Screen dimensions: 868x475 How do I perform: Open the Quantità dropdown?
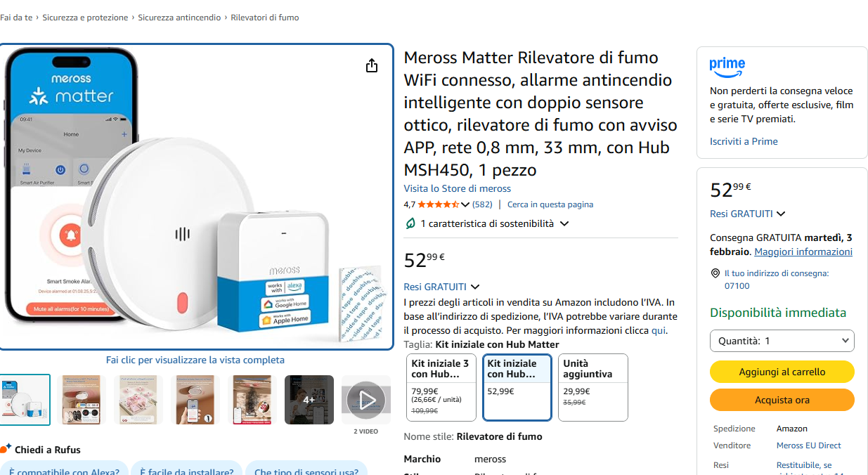pyautogui.click(x=782, y=341)
